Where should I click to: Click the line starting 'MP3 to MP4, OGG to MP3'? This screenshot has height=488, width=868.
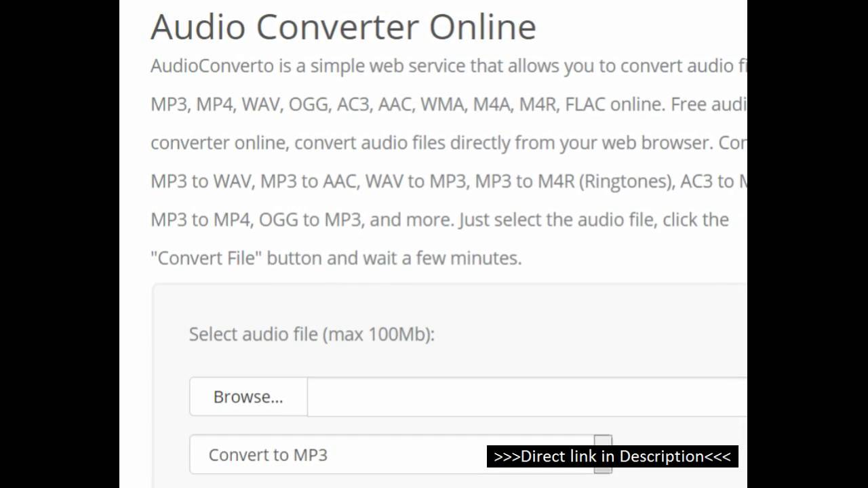tap(439, 220)
